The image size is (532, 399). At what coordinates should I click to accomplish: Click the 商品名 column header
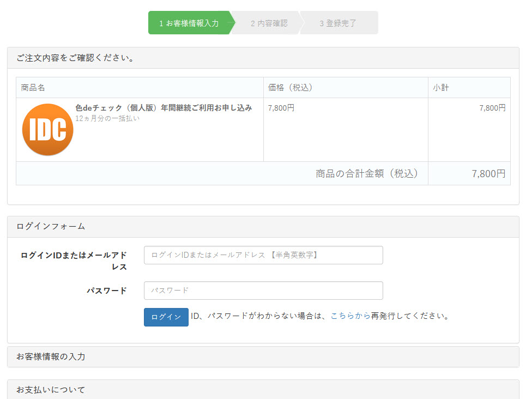click(33, 88)
